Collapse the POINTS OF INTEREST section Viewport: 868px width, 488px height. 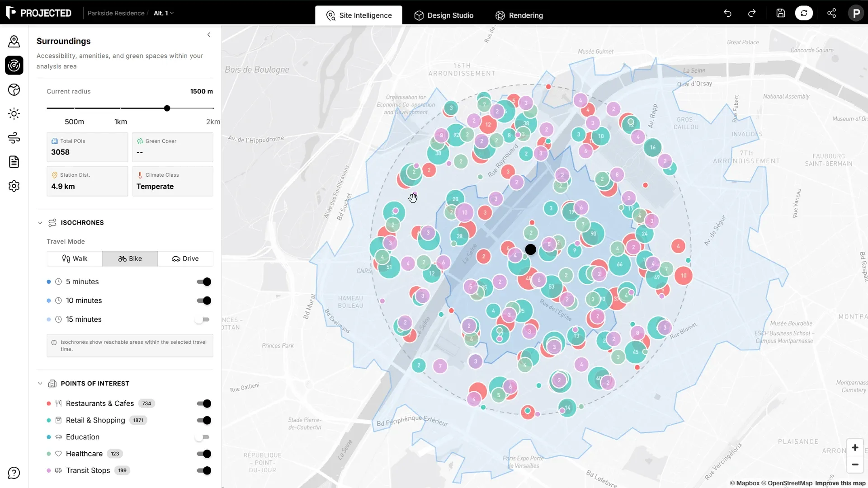pos(40,384)
